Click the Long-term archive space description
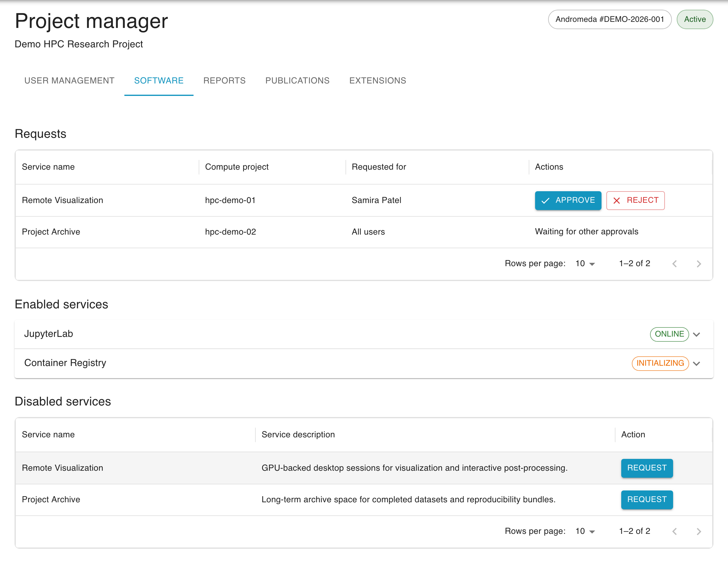Viewport: 728px width, 573px height. click(x=408, y=499)
